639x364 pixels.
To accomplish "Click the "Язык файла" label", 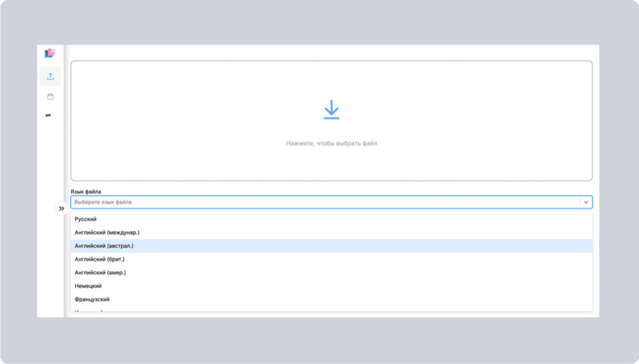I will [x=86, y=192].
